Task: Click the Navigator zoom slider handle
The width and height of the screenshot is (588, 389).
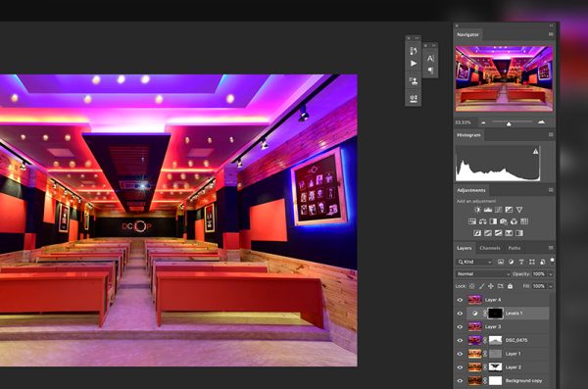Action: 509,123
